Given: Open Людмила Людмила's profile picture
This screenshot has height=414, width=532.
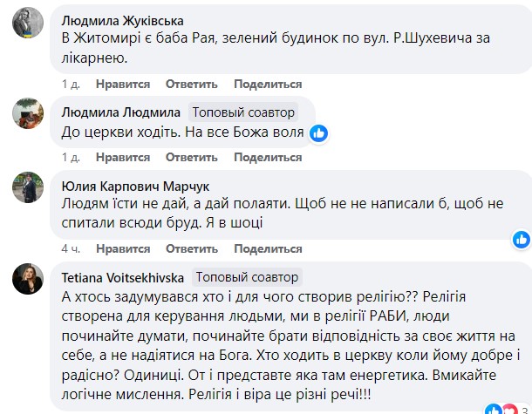Looking at the screenshot, I should point(28,113).
